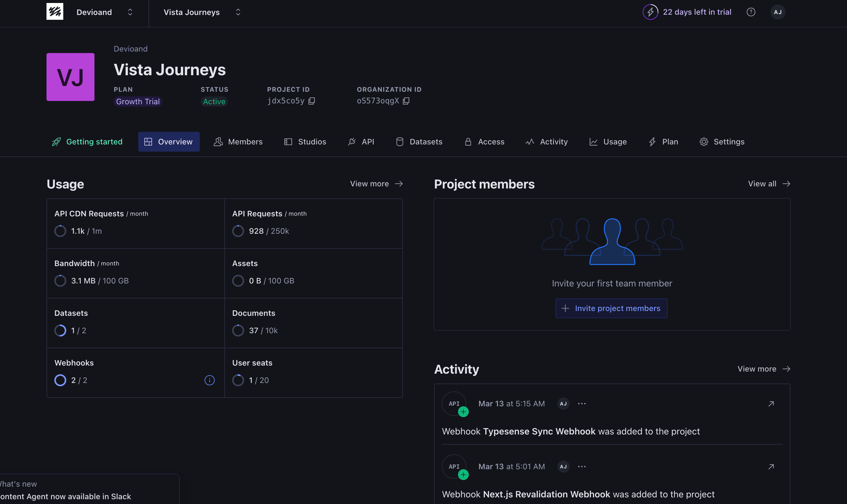Click the trial lightning bolt icon
Screen dimensions: 847x504
[651, 12]
